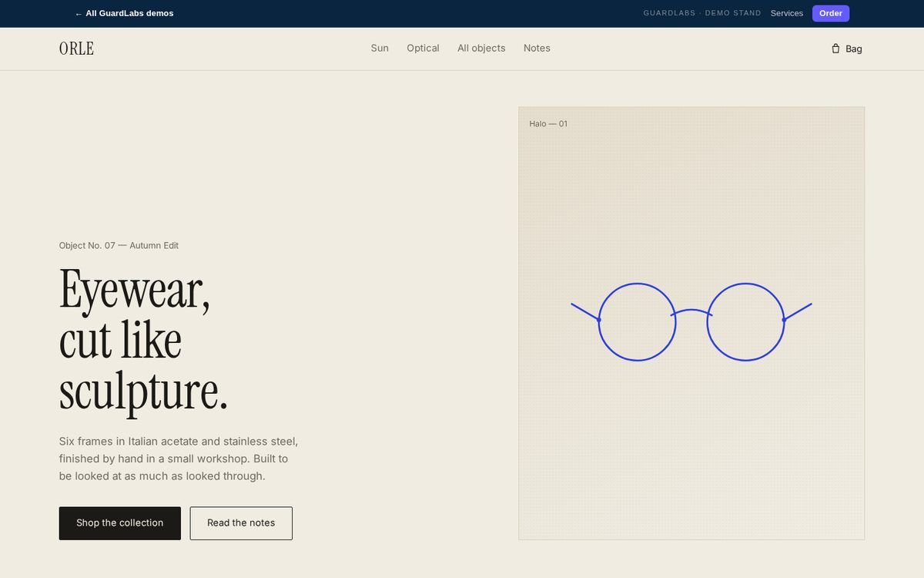
Task: Click the Read the notes button
Action: tap(241, 523)
